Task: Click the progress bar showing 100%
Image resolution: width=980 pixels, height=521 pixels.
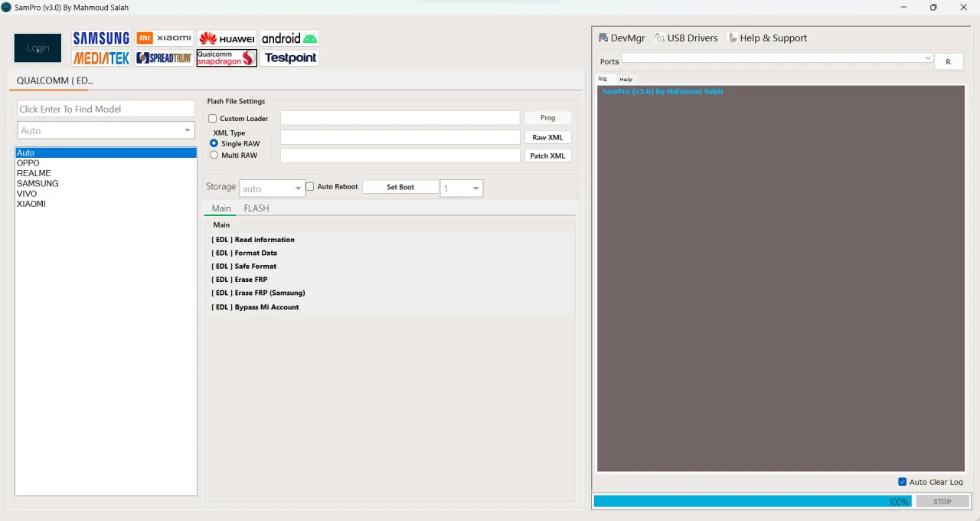Action: point(753,501)
